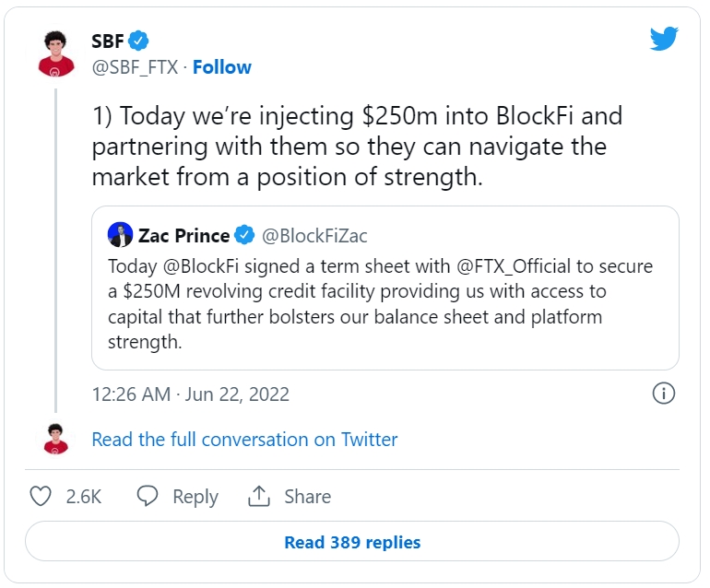
Task: Click the 2.6K likes count
Action: (x=83, y=496)
